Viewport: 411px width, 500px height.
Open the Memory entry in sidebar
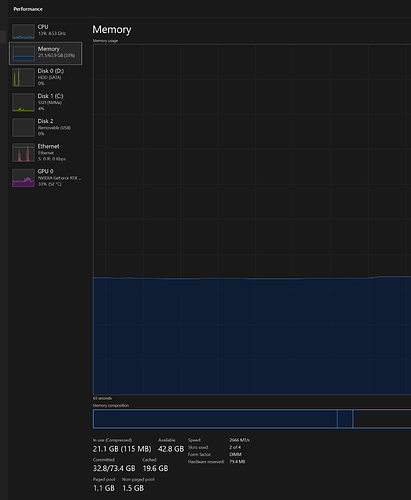point(45,53)
